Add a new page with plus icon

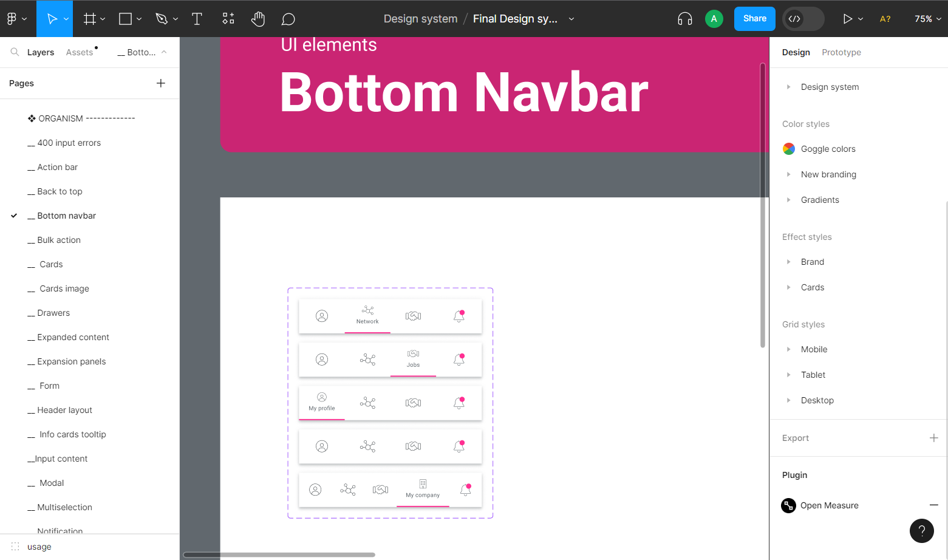pyautogui.click(x=161, y=83)
